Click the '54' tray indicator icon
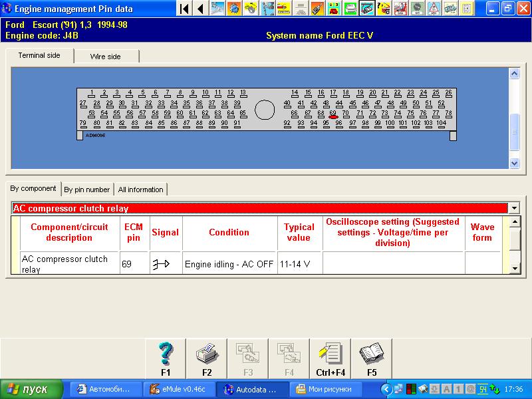Screen dimensions: 532x399 point(483,389)
